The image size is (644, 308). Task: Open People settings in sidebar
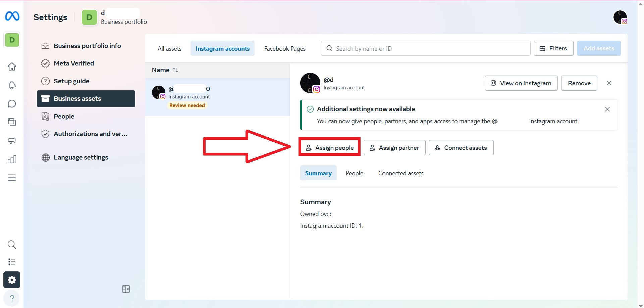tap(86, 117)
